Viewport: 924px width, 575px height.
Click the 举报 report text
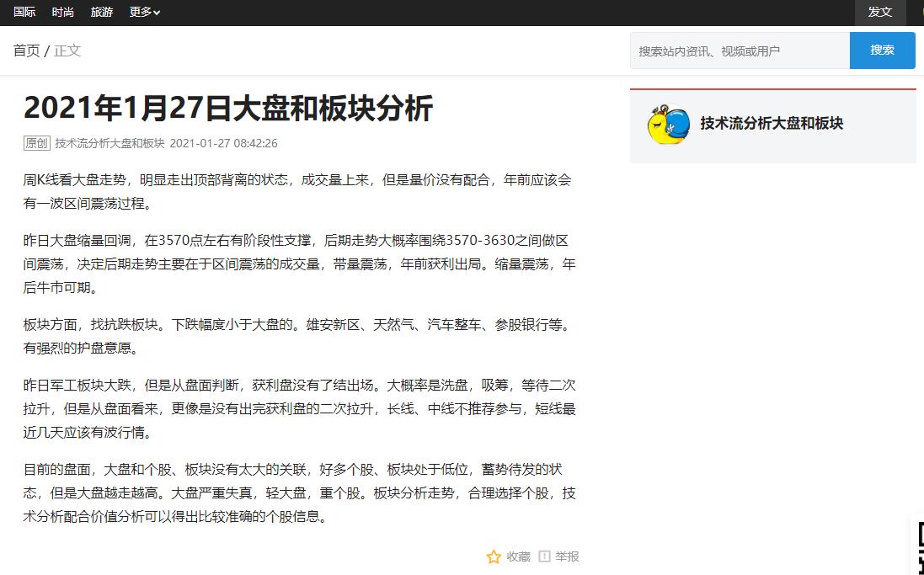(x=567, y=556)
